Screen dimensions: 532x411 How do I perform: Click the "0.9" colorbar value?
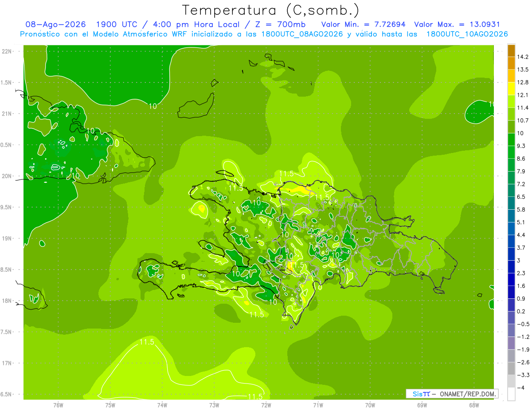[x=521, y=299]
